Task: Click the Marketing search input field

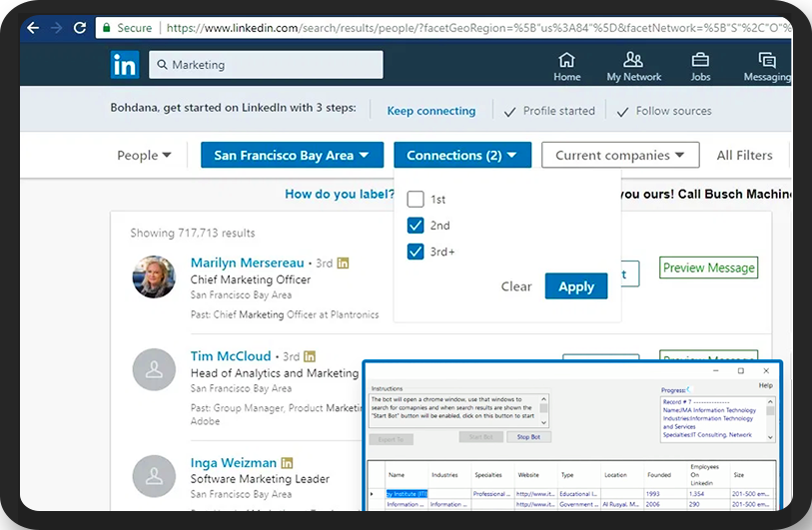Action: 266,65
